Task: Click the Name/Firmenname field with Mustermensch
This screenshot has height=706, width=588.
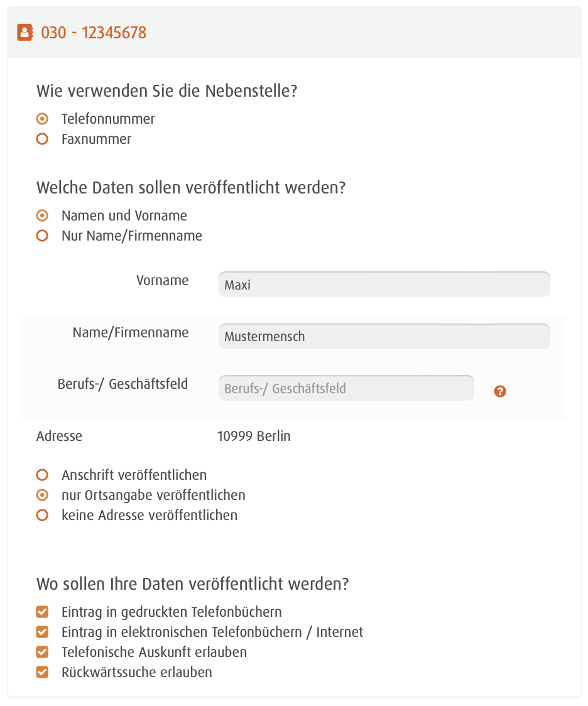Action: pyautogui.click(x=384, y=336)
